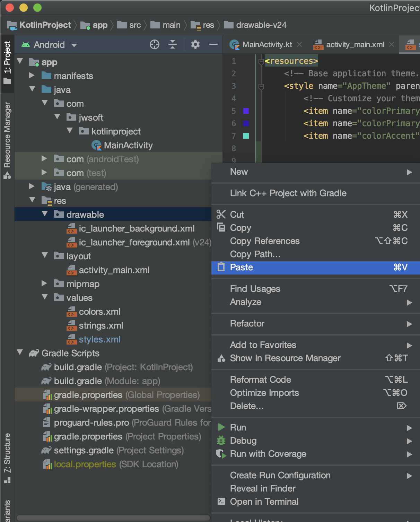Click the properties icon of local.properties

47,464
